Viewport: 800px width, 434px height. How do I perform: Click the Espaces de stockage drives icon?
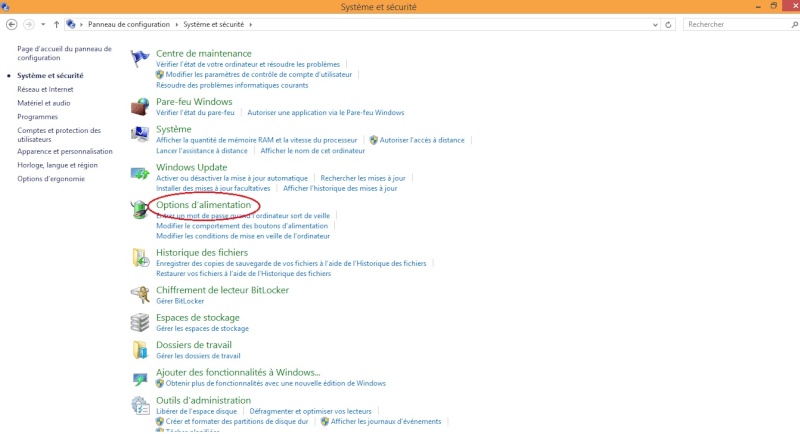[140, 323]
